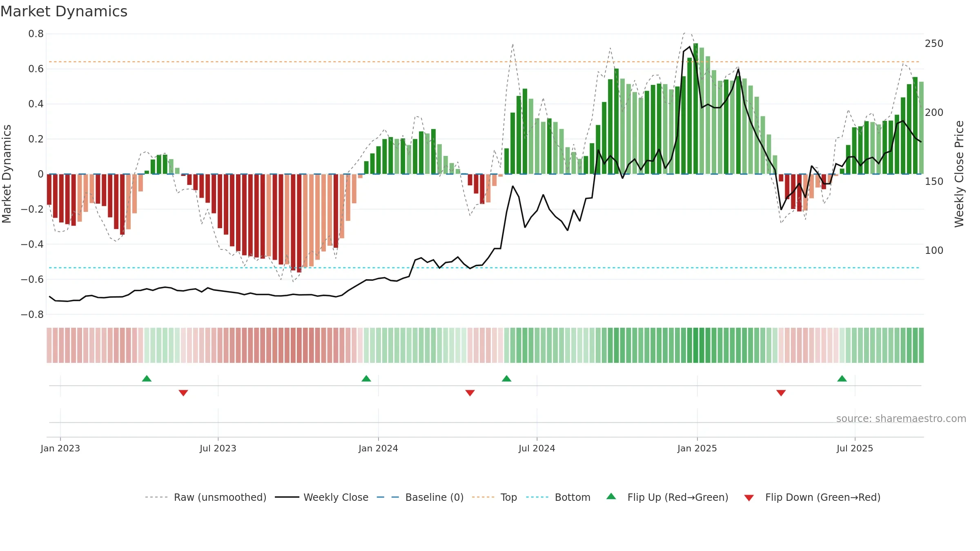Toggle Flip Down (Green→Red) legend entry
The width and height of the screenshot is (980, 551).
click(812, 497)
